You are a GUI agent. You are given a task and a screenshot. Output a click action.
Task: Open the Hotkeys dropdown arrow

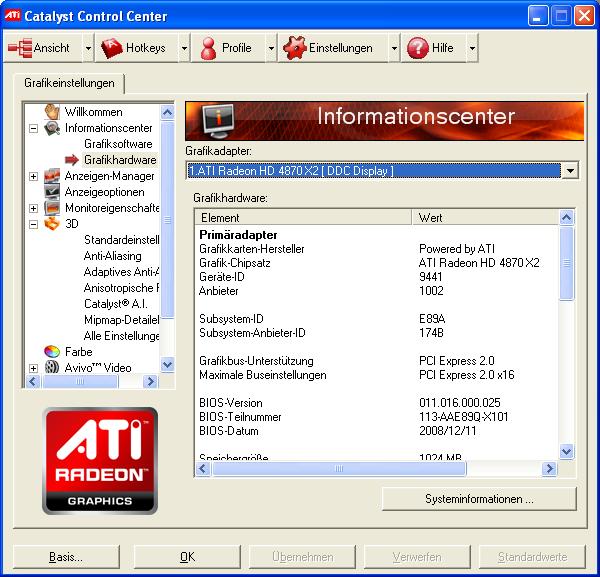tap(184, 48)
